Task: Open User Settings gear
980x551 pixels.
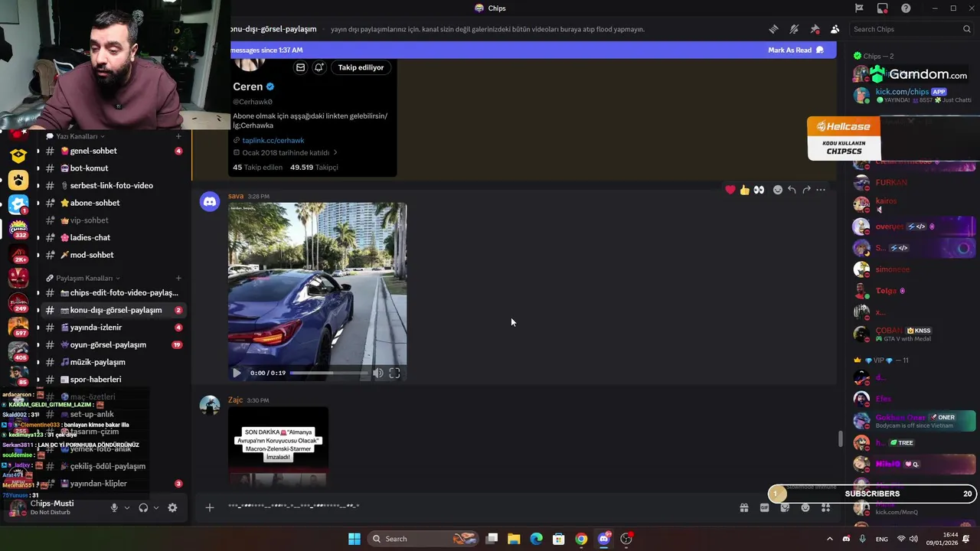Action: [172, 507]
